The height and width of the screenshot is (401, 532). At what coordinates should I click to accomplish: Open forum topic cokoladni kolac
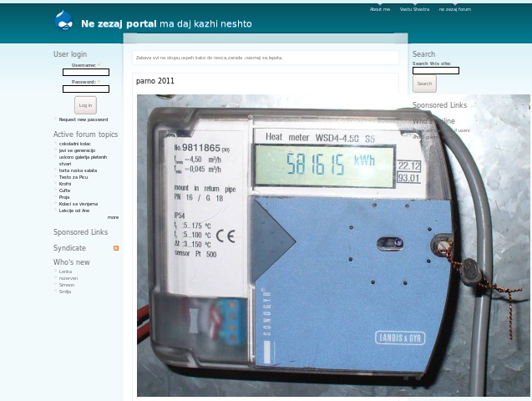[74, 144]
